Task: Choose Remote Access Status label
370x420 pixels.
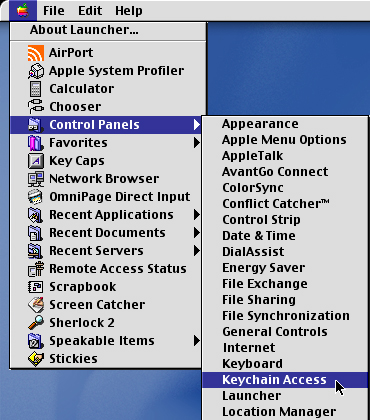Action: [x=118, y=269]
